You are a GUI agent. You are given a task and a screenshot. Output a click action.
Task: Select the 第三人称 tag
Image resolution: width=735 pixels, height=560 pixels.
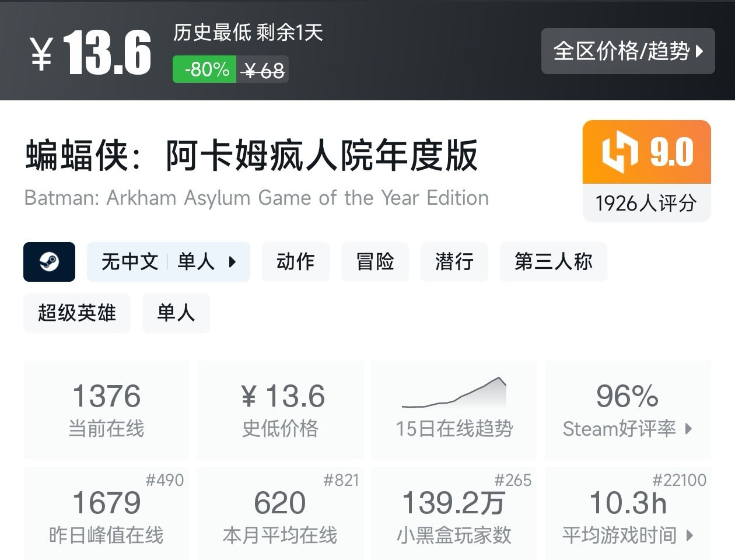pyautogui.click(x=552, y=262)
